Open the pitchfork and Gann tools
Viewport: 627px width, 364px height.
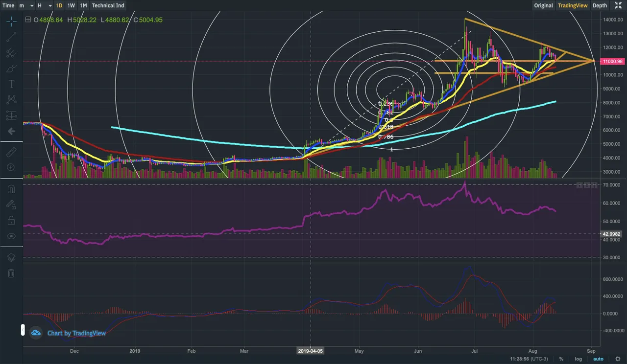[11, 52]
